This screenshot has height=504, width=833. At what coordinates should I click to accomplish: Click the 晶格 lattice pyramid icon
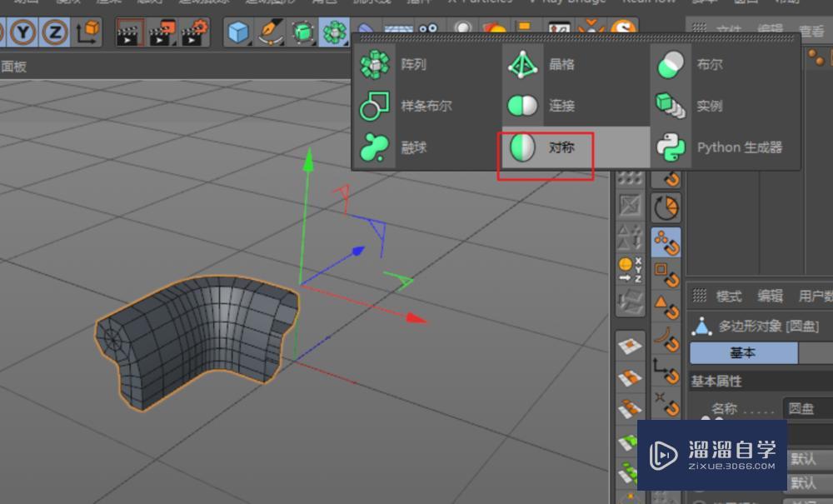[523, 64]
